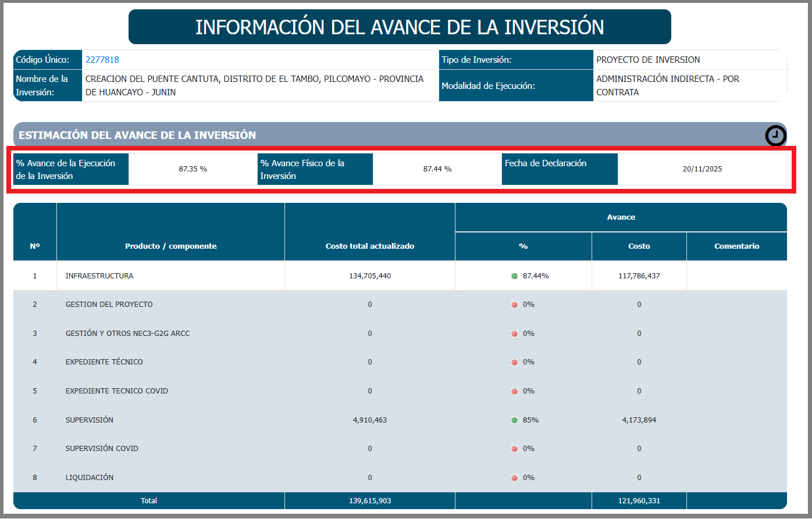Viewport: 812px width, 519px height.
Task: Select the Estimación del Avance section header
Action: 137,135
